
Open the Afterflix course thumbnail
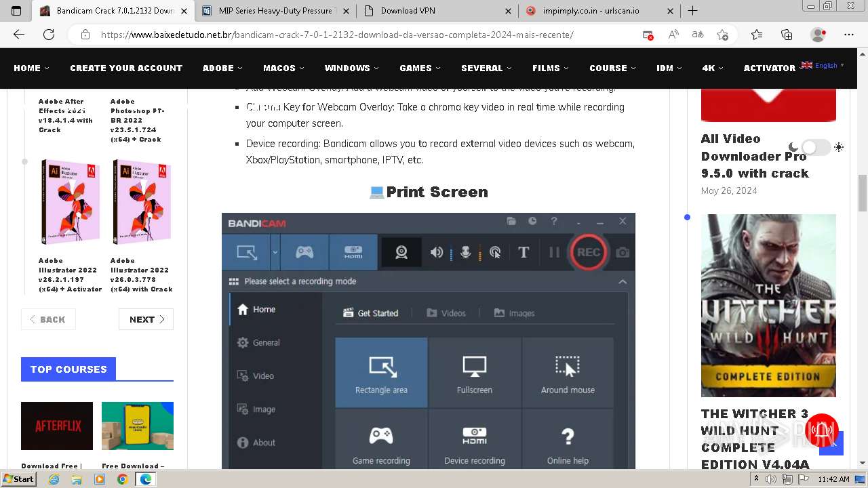click(57, 426)
